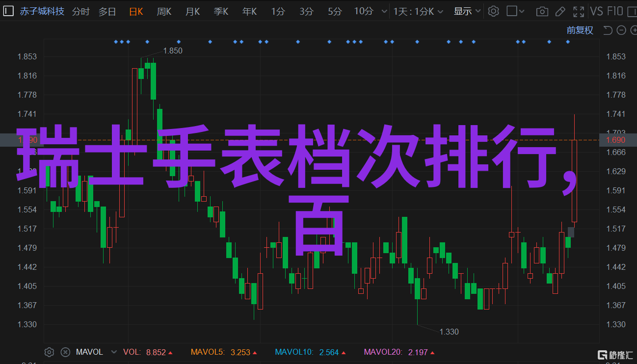The height and width of the screenshot is (364, 637).
Task: Open the 显示 display dropdown
Action: point(467,11)
